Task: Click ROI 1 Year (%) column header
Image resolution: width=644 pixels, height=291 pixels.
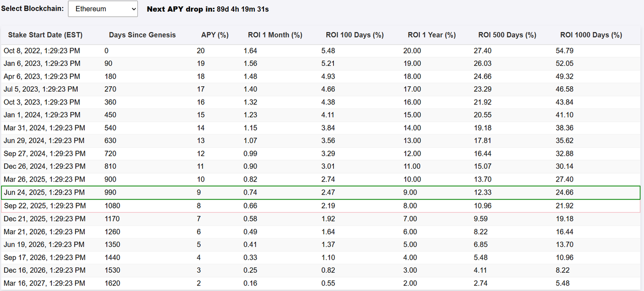Action: [x=432, y=35]
